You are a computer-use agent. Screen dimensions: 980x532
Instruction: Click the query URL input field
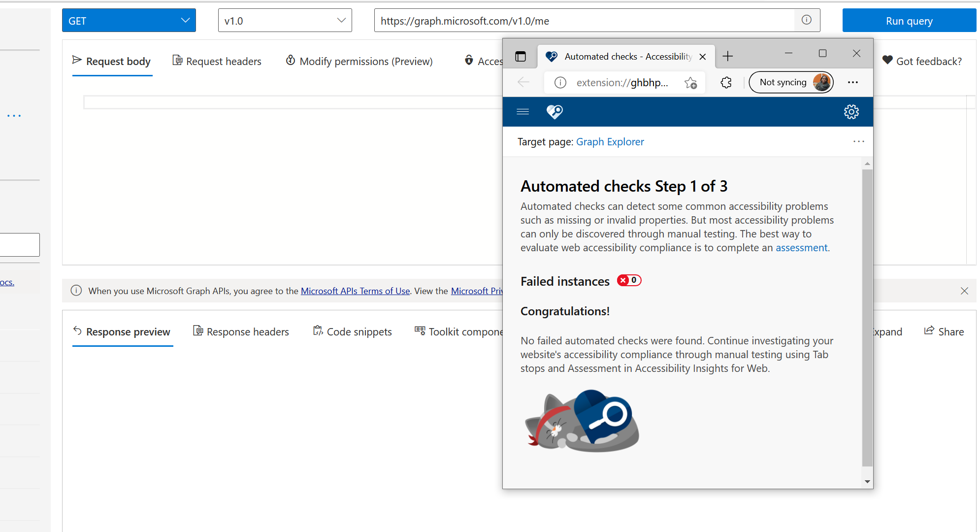click(584, 21)
